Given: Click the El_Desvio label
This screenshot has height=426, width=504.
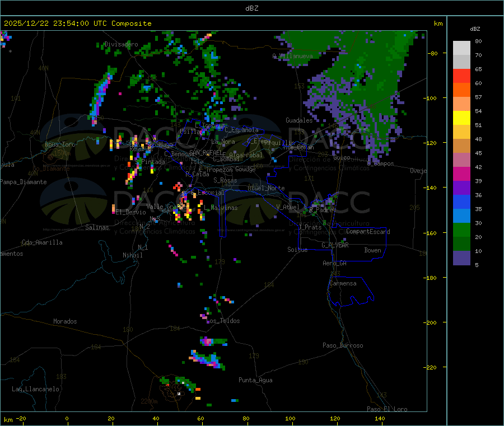Looking at the screenshot, I should tap(131, 212).
